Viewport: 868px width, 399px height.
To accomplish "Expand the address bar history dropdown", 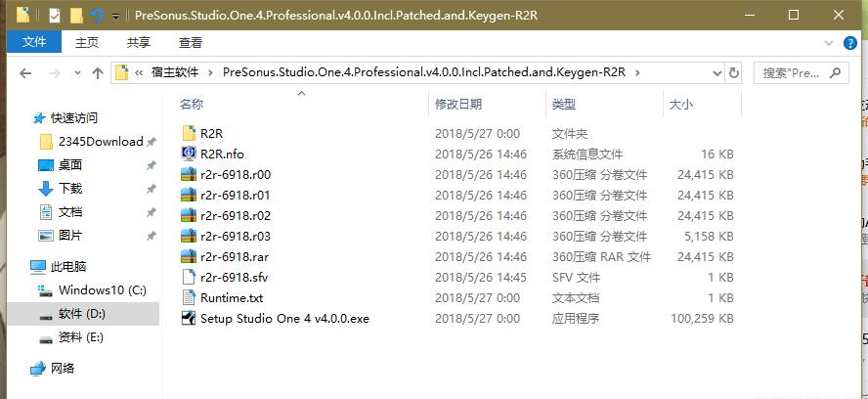I will (716, 72).
